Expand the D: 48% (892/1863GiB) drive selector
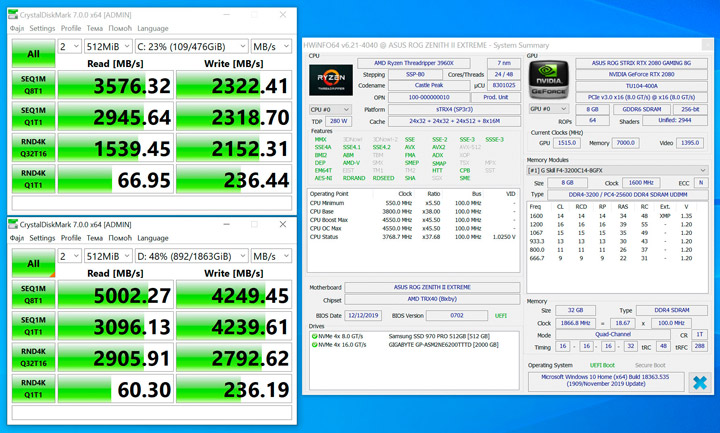This screenshot has height=433, width=720. 192,256
